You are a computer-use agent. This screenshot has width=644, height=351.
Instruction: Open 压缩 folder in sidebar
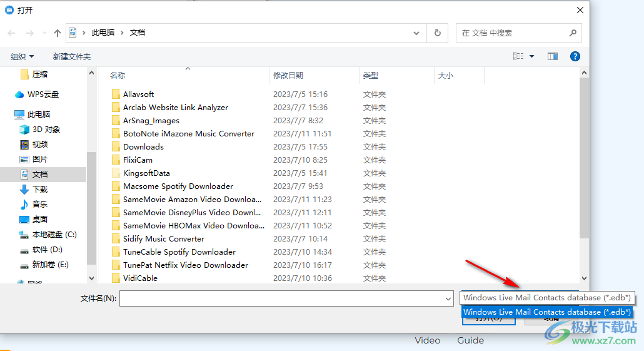coord(40,74)
